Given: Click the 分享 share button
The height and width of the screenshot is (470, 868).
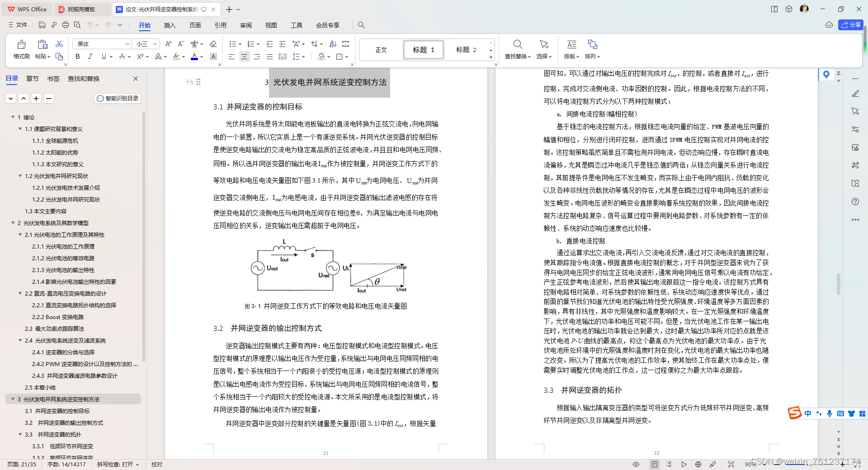Looking at the screenshot, I should tap(850, 25).
